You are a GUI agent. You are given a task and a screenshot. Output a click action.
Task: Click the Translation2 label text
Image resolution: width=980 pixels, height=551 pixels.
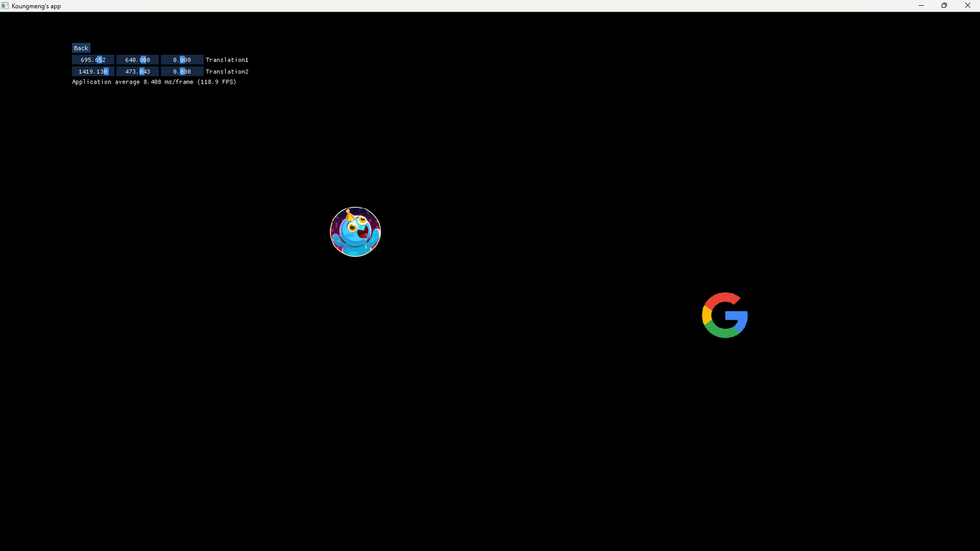227,71
